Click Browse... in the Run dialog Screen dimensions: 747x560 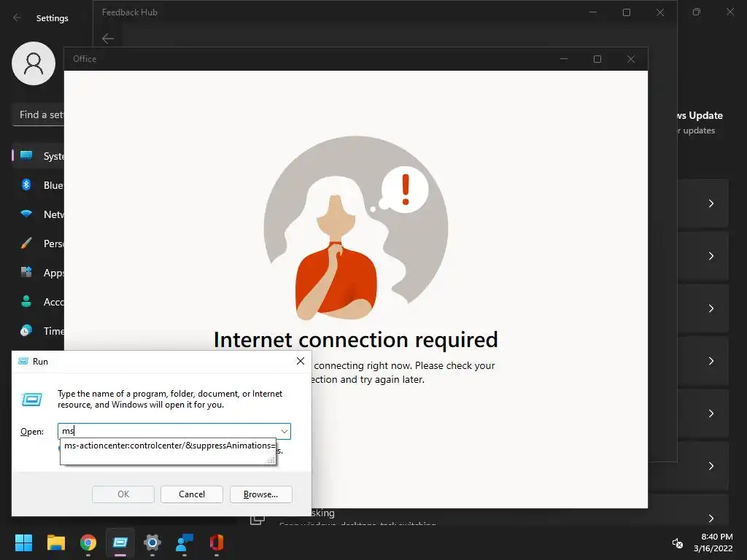coord(260,494)
